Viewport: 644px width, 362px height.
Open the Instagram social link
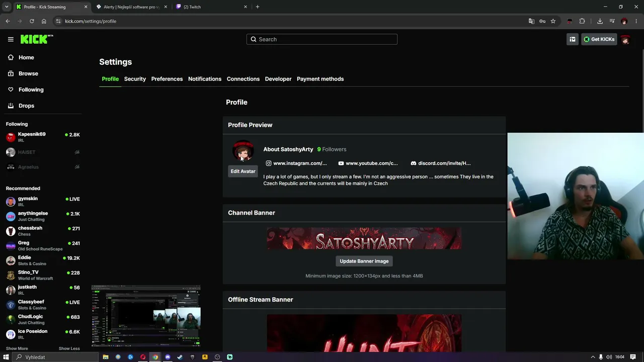pyautogui.click(x=296, y=163)
